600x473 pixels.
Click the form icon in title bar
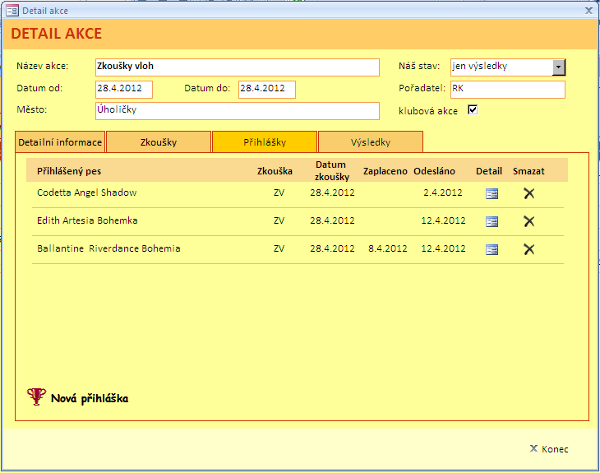[12, 10]
